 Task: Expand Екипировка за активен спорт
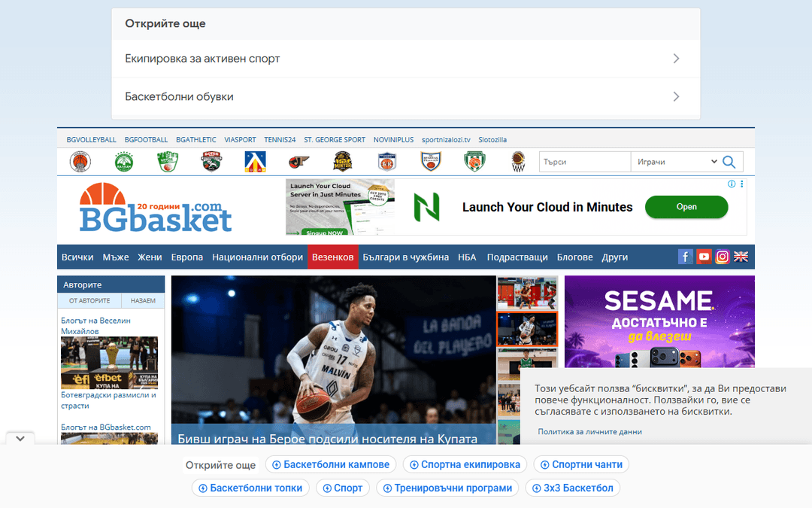pyautogui.click(x=406, y=59)
